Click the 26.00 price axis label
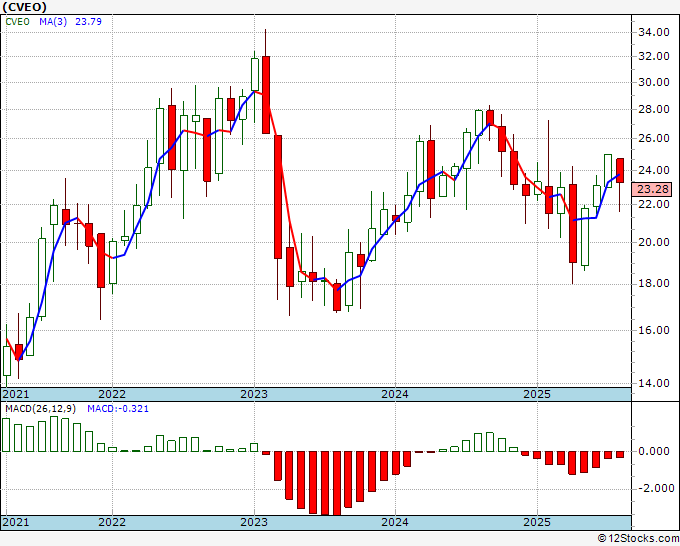This screenshot has width=680, height=546. click(x=654, y=138)
